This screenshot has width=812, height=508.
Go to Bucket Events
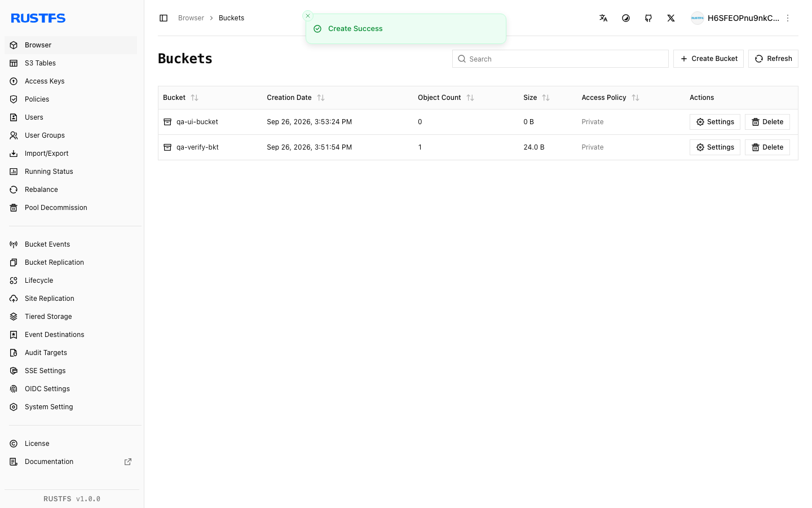[70, 244]
